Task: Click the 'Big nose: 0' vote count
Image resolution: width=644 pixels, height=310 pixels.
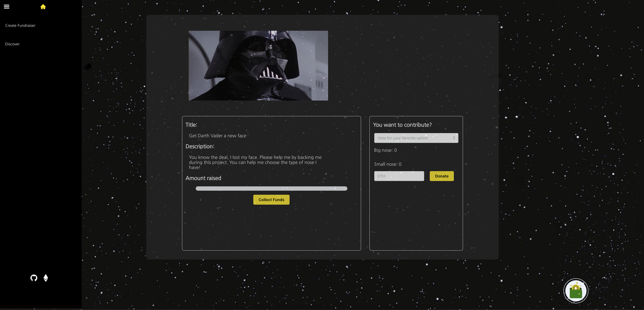Action: pyautogui.click(x=385, y=150)
